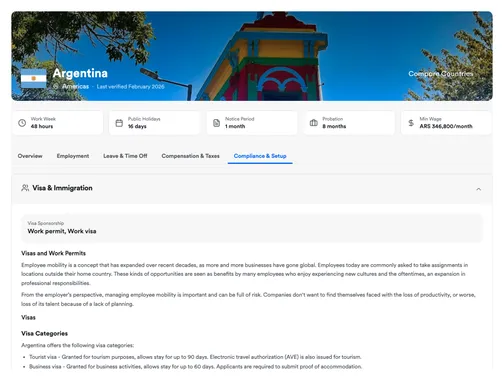Image resolution: width=504 pixels, height=381 pixels.
Task: Click the standalone Visas subheading
Action: 28,318
